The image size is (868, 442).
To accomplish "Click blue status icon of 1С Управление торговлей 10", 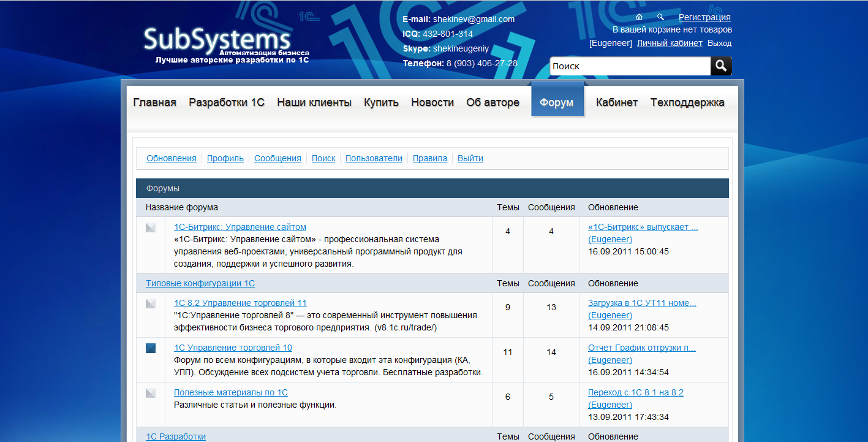I will pos(151,348).
